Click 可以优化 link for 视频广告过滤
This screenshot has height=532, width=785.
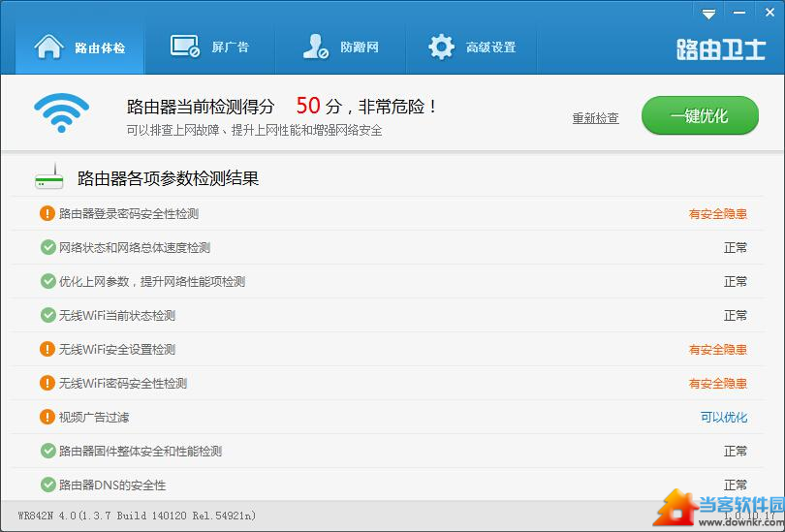[x=724, y=418]
